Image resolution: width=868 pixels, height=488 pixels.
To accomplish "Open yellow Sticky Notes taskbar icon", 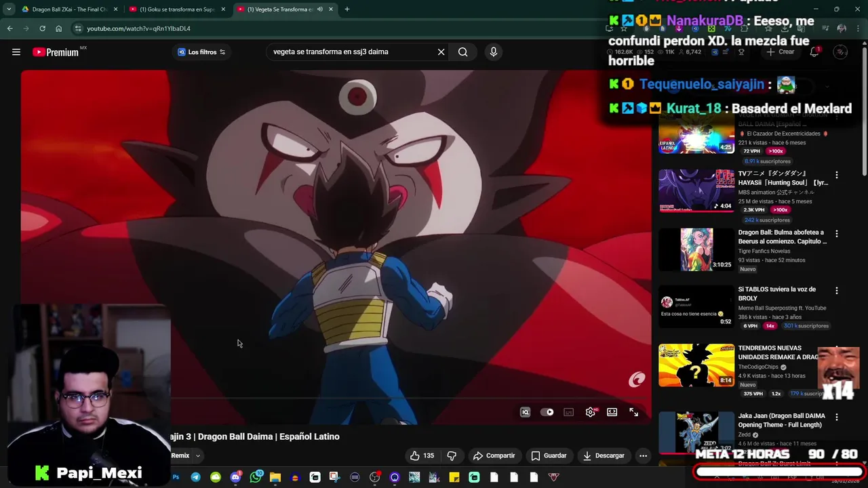I will 454,477.
